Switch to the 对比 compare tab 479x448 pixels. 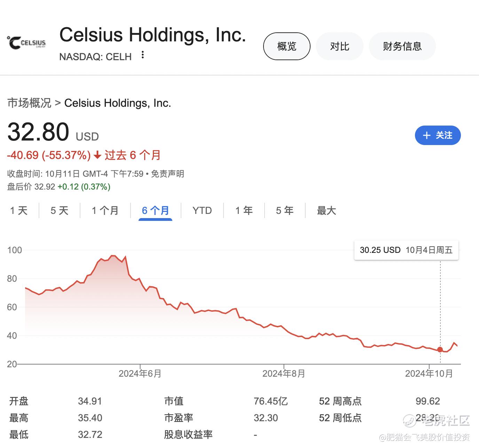(x=339, y=46)
